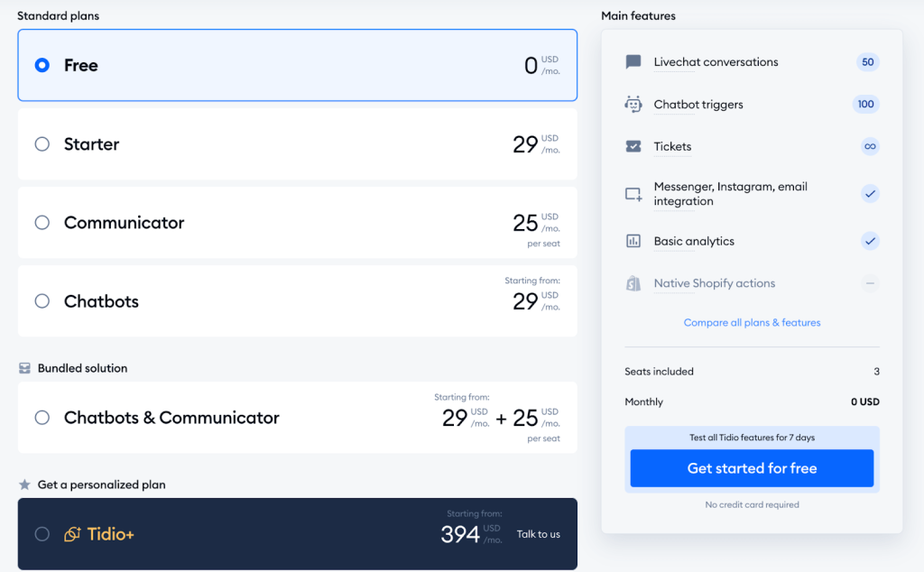Click the Messenger integration icon

[633, 194]
